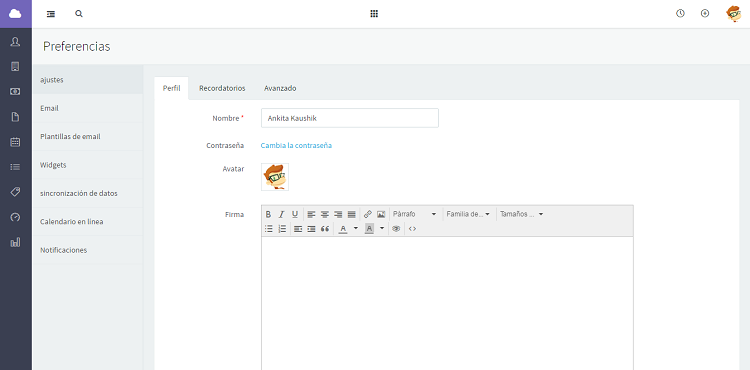Open the money deals icon in sidebar
Image resolution: width=750 pixels, height=370 pixels.
click(x=15, y=91)
